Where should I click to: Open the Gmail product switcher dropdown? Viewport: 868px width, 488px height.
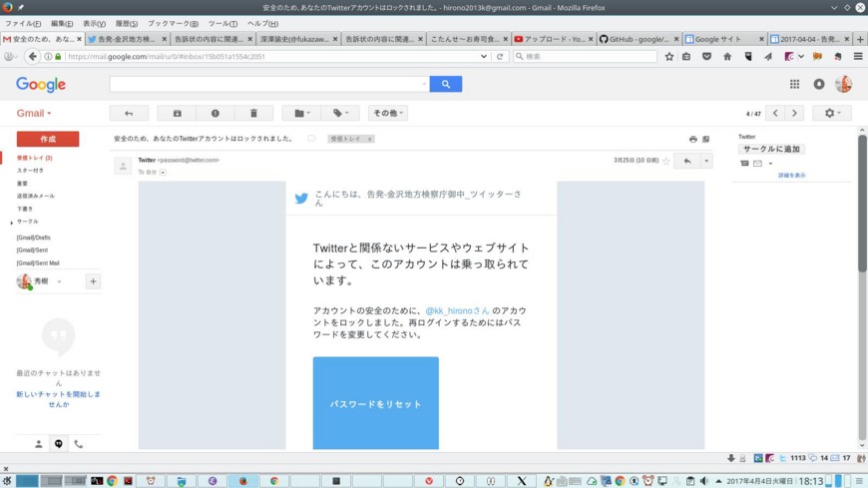coord(34,113)
